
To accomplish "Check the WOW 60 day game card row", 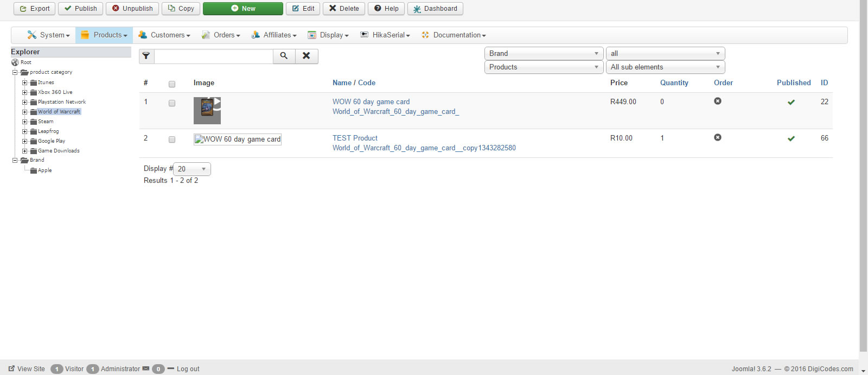I will [x=172, y=103].
